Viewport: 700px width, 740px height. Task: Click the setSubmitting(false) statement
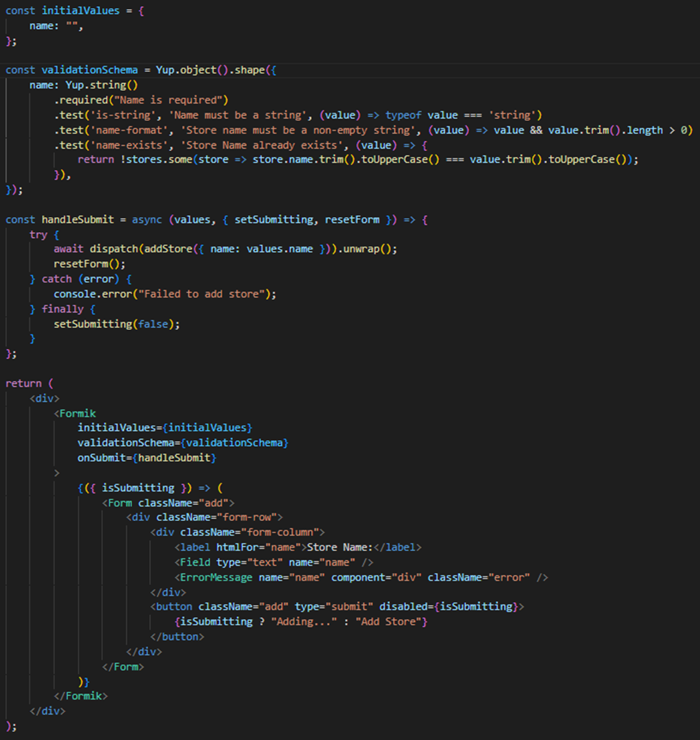[x=118, y=324]
